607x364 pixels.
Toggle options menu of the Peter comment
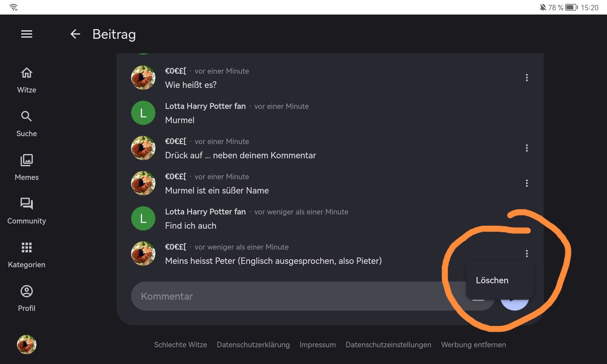coord(527,253)
